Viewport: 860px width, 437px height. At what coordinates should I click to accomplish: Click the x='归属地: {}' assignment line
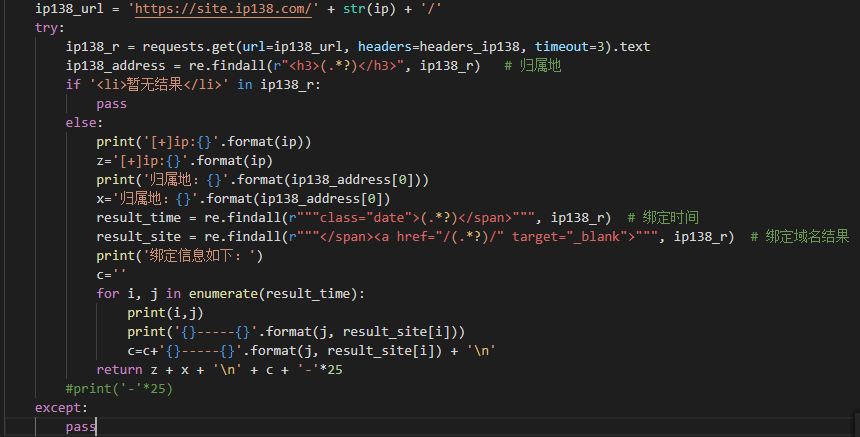pyautogui.click(x=244, y=198)
